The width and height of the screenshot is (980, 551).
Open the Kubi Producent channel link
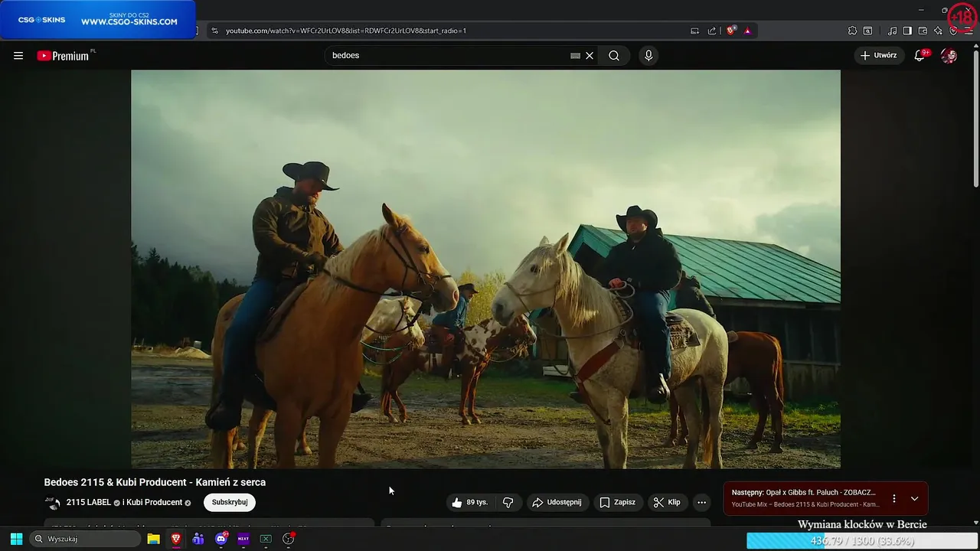pyautogui.click(x=154, y=503)
